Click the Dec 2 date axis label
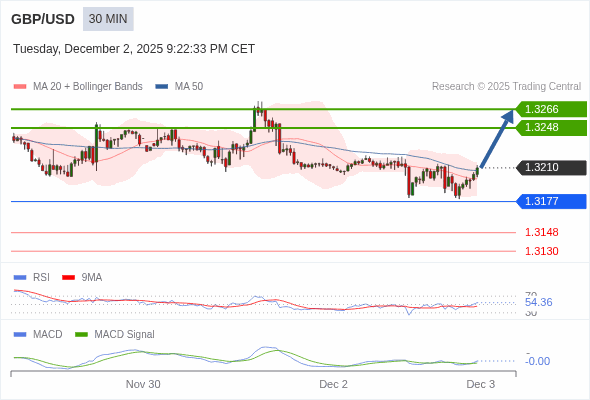Screen dimensions: 590x400 333,384
